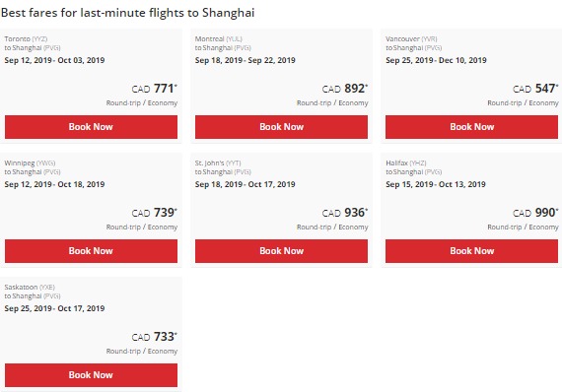Book the Saskatoon to Shanghai flight
The image size is (562, 392).
(x=91, y=375)
